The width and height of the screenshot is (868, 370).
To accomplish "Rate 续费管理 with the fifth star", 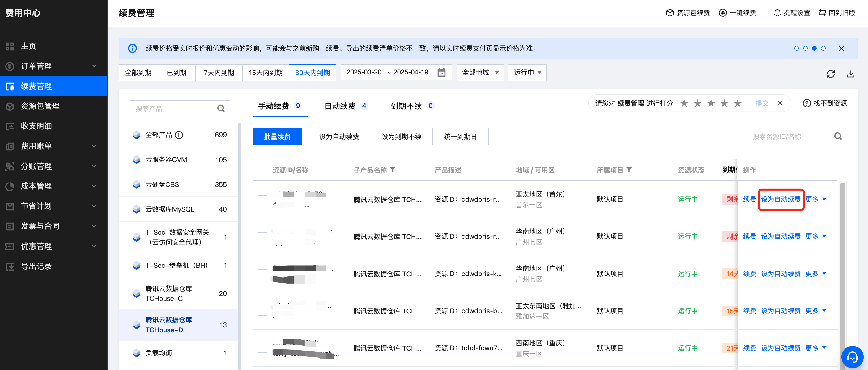I will (x=738, y=103).
